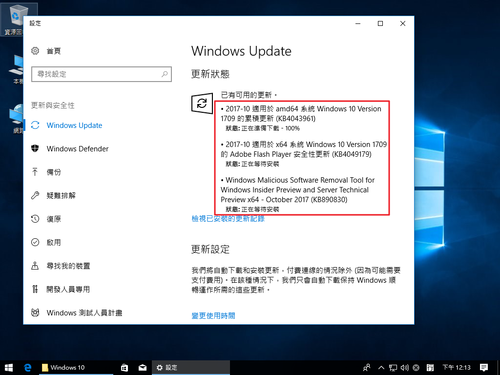Open Troubleshoot wrench icon entry
The image size is (500, 375).
[35, 195]
